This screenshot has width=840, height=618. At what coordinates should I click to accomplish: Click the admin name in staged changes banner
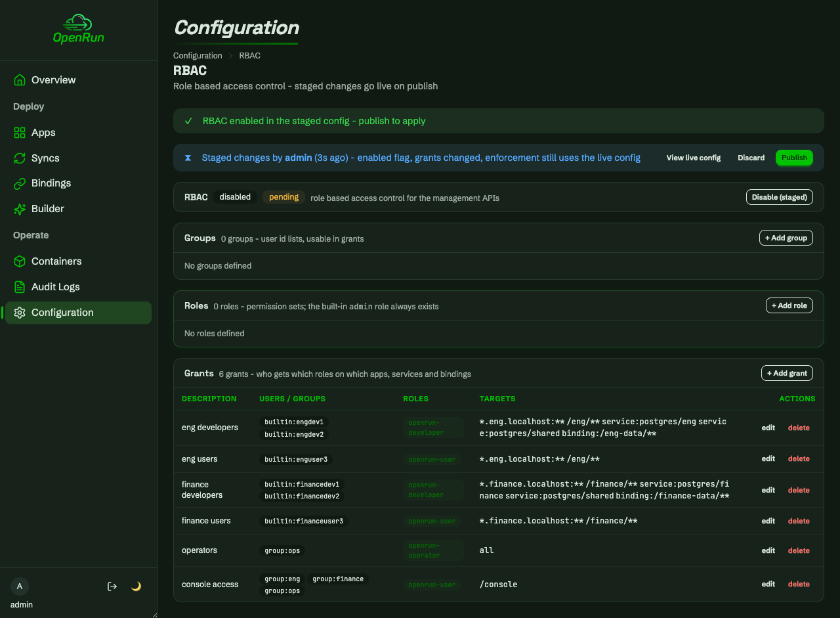tap(298, 158)
